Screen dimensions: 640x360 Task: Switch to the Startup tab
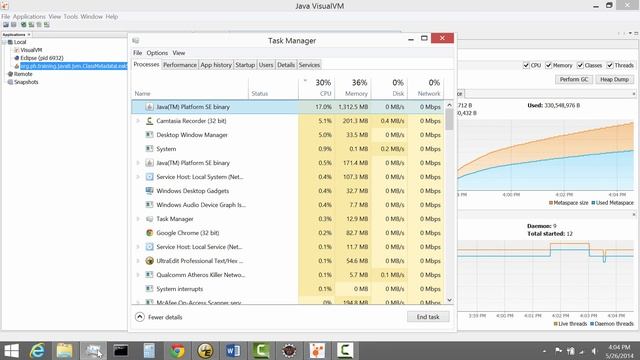[245, 65]
